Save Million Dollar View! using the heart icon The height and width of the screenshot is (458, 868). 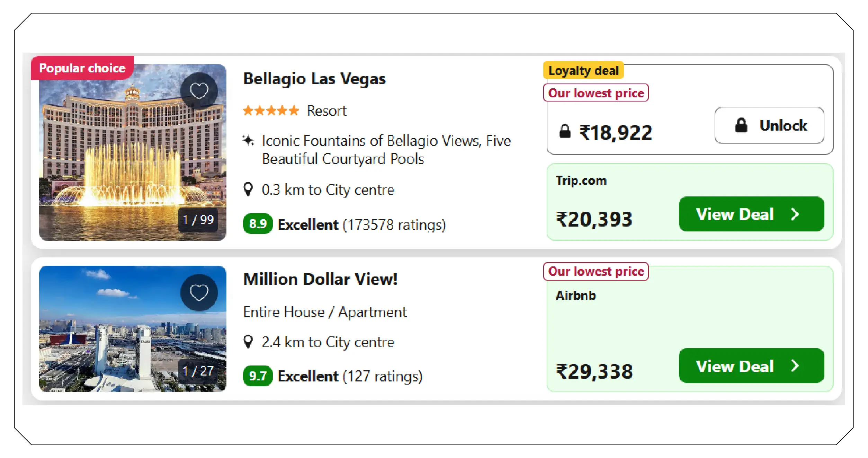coord(199,292)
